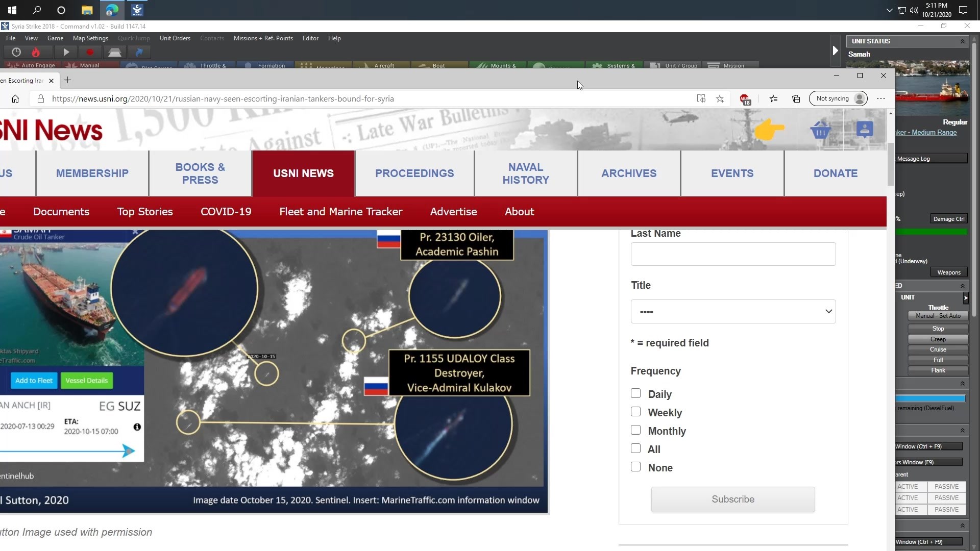Switch to Command app icon on the taskbar

137,10
